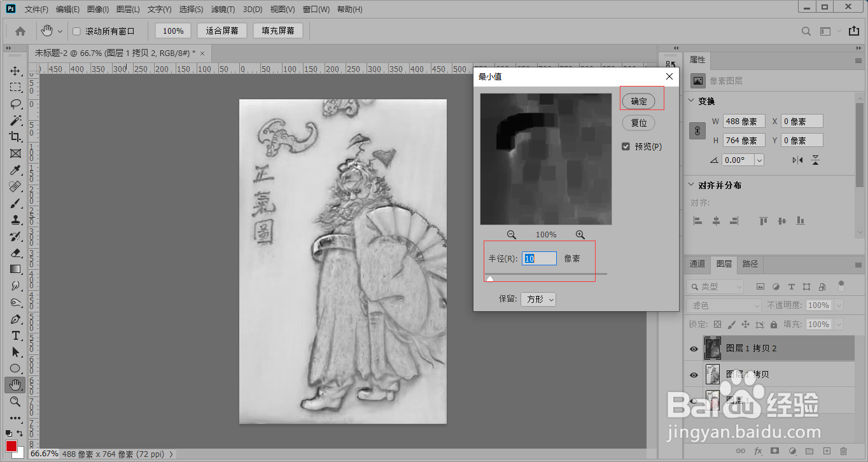This screenshot has width=868, height=462.
Task: Select the Ellipse shape tool
Action: (15, 368)
